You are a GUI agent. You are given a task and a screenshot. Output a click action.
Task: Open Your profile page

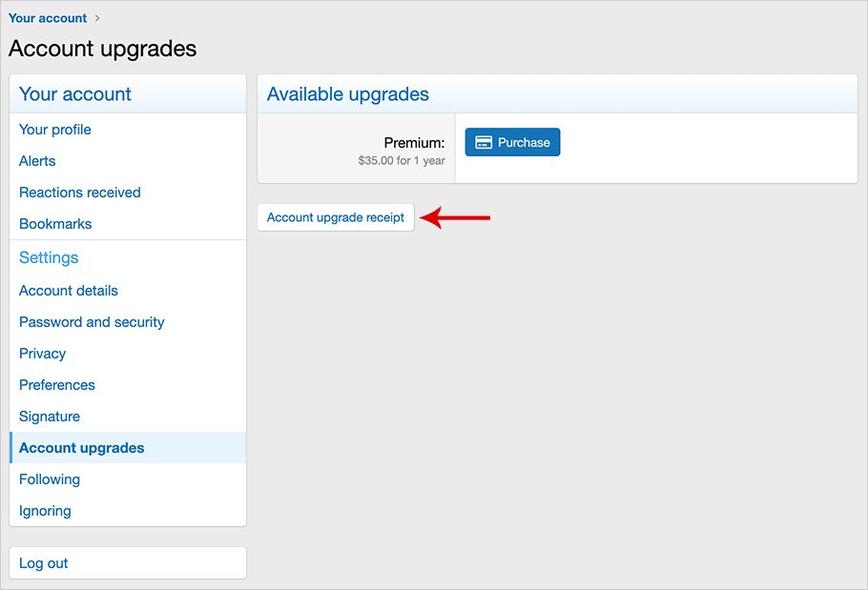(x=55, y=130)
